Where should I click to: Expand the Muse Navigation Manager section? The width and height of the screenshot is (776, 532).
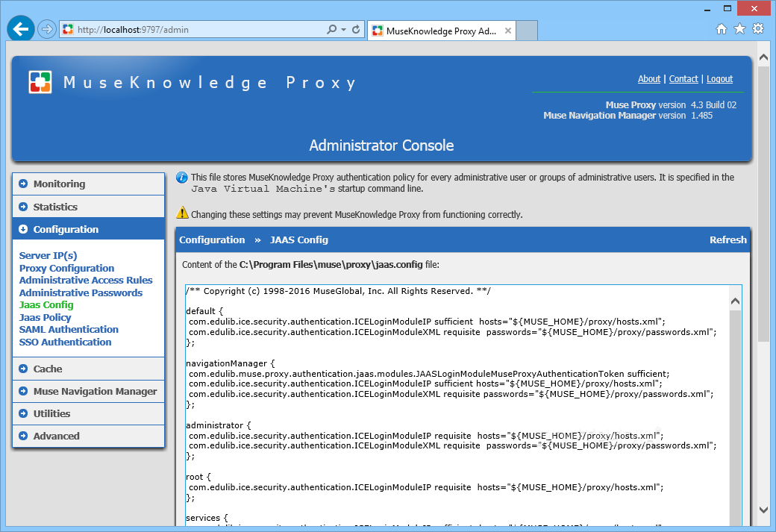pyautogui.click(x=89, y=391)
